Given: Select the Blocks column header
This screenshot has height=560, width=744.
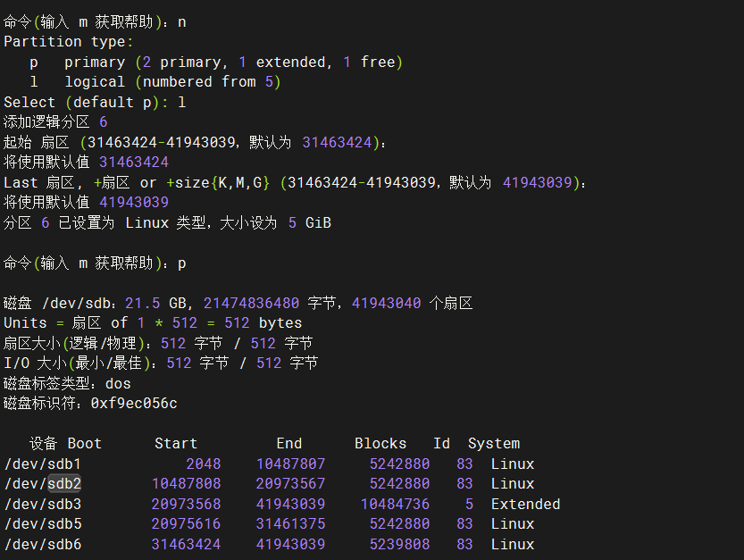Looking at the screenshot, I should (380, 442).
